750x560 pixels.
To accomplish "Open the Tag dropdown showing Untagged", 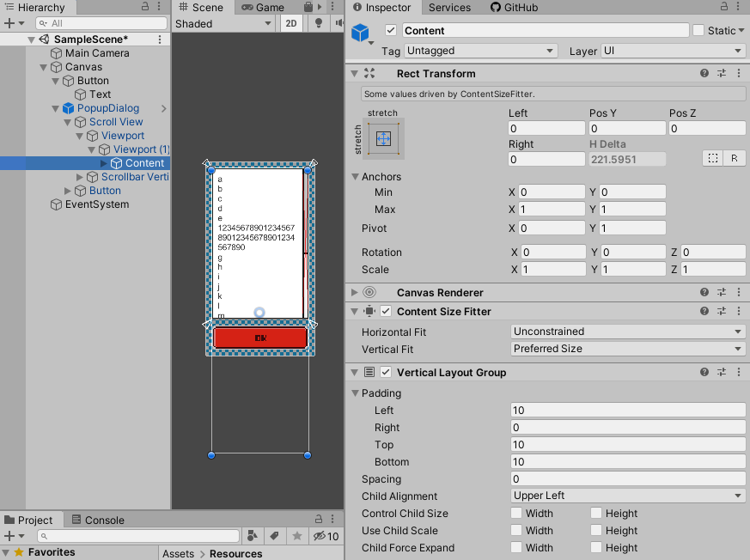I will pyautogui.click(x=480, y=51).
